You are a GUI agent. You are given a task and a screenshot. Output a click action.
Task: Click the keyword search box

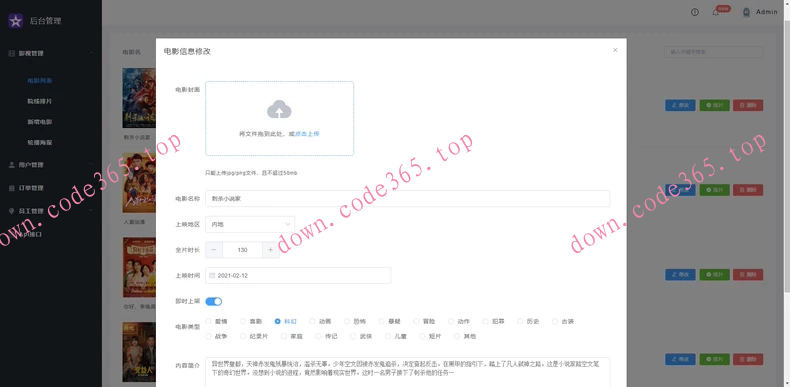coord(713,52)
